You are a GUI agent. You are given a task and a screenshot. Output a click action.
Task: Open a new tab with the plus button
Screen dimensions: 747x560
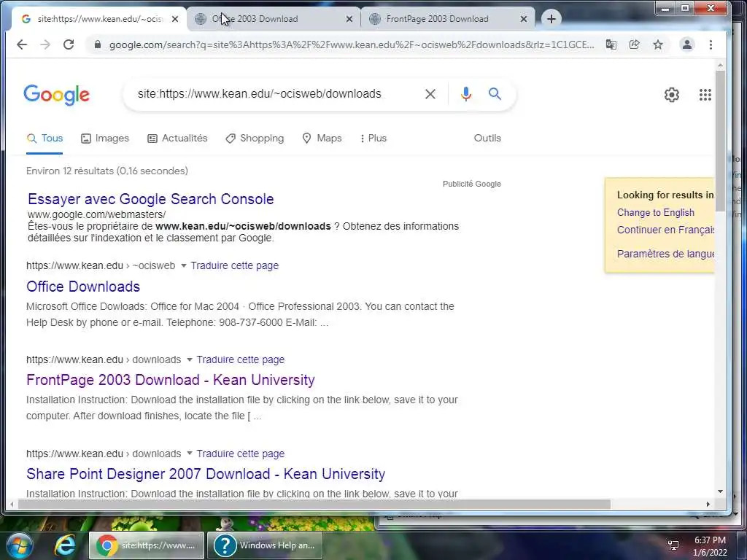click(551, 19)
